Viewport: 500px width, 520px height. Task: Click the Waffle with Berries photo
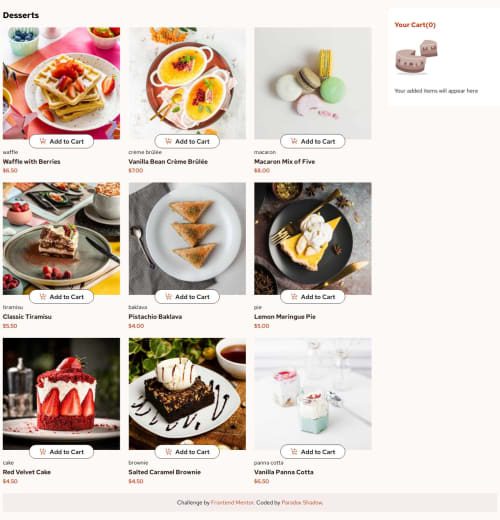click(61, 83)
